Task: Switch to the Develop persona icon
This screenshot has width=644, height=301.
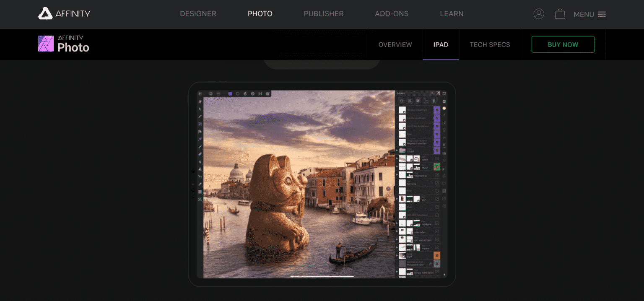Action: (x=253, y=94)
